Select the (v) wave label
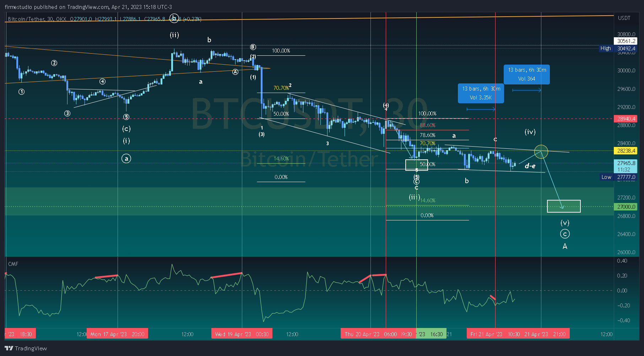This screenshot has height=356, width=644. (565, 223)
